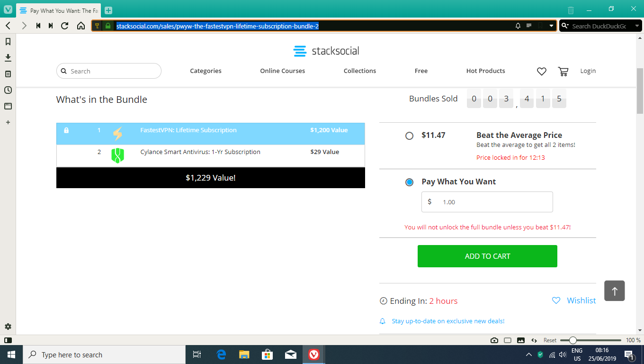
Task: Expand the address bar URL history dropdown
Action: (551, 26)
